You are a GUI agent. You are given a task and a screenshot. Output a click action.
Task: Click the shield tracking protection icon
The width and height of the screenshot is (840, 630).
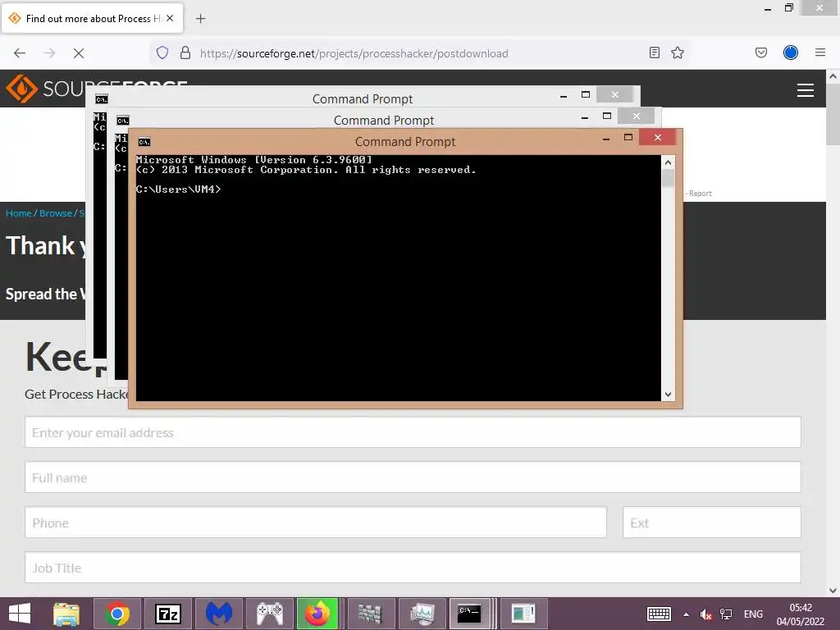(x=162, y=52)
